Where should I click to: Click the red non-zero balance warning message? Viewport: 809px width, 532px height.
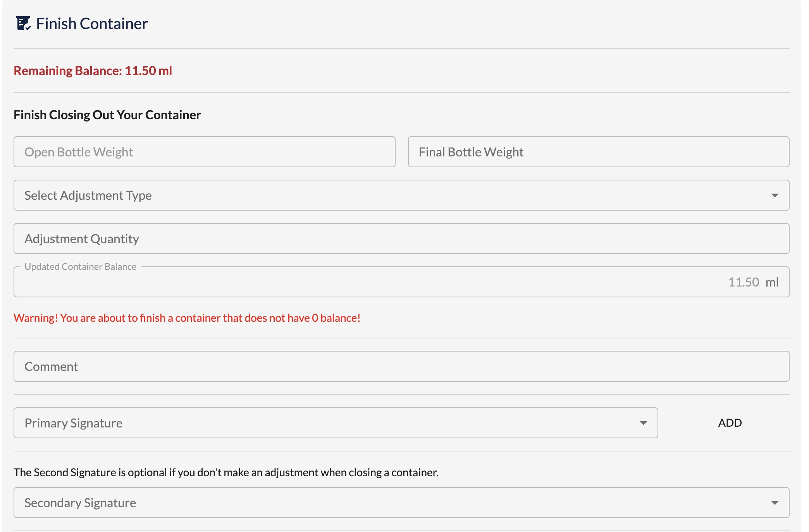(187, 318)
